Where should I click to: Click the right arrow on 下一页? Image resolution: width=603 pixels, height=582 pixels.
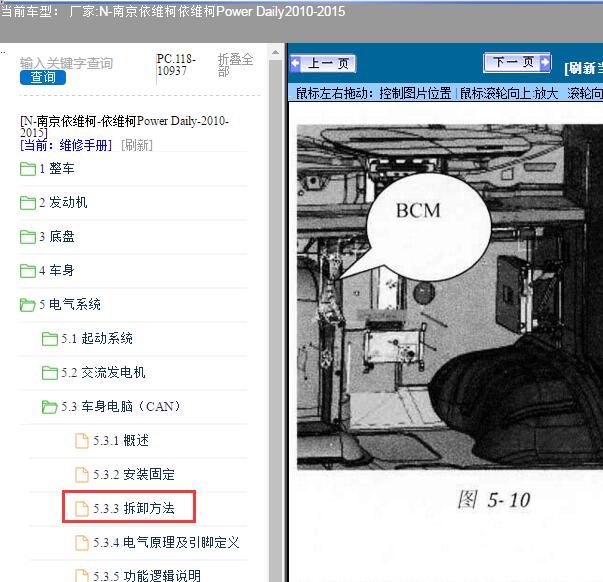[545, 62]
